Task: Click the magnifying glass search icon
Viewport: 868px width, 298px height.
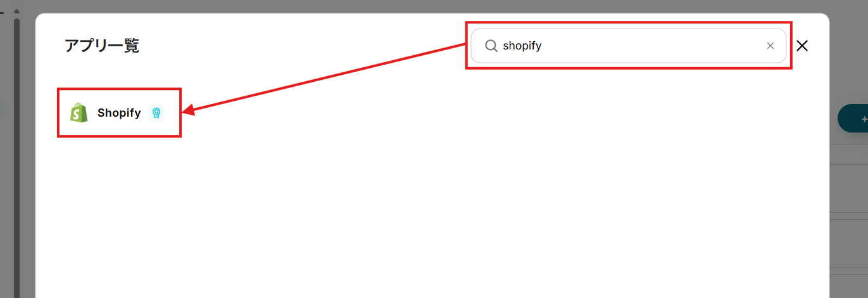Action: 491,46
